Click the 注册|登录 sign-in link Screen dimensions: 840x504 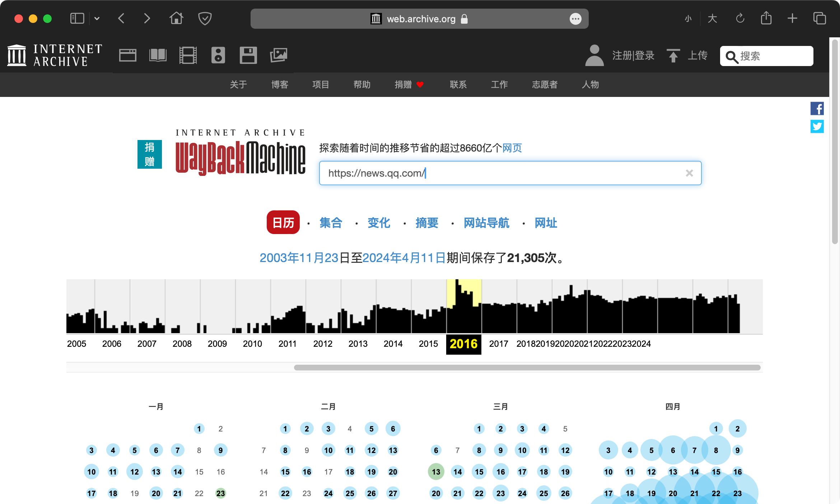tap(633, 55)
